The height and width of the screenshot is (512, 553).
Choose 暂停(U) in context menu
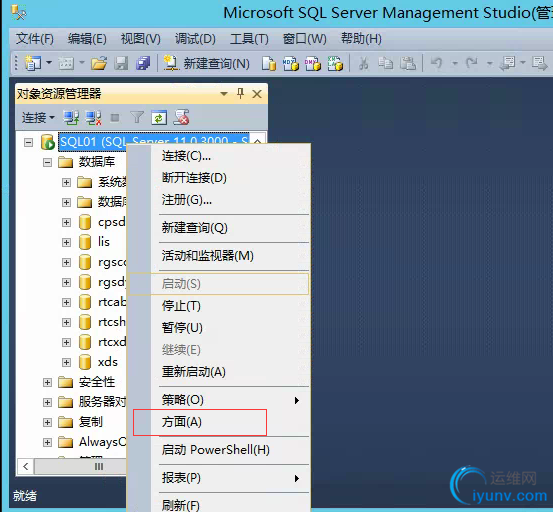click(219, 328)
